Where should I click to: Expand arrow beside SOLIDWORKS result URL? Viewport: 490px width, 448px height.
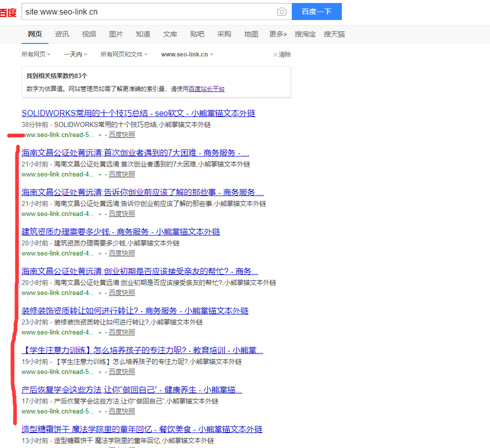(x=100, y=135)
